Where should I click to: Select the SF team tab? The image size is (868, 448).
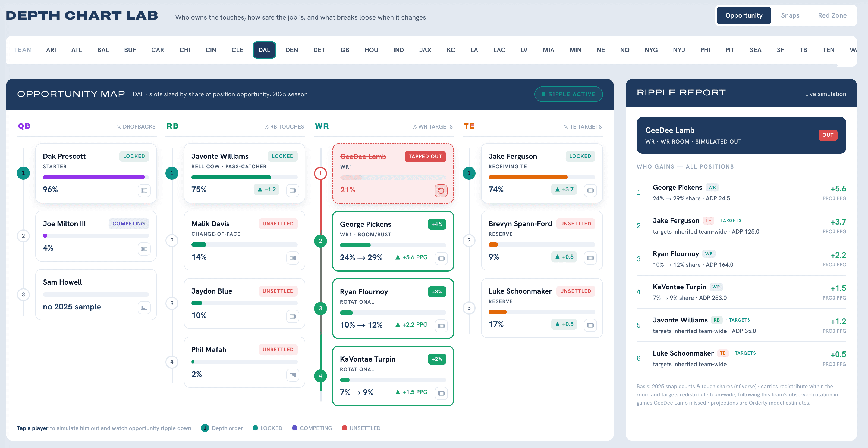tap(780, 50)
